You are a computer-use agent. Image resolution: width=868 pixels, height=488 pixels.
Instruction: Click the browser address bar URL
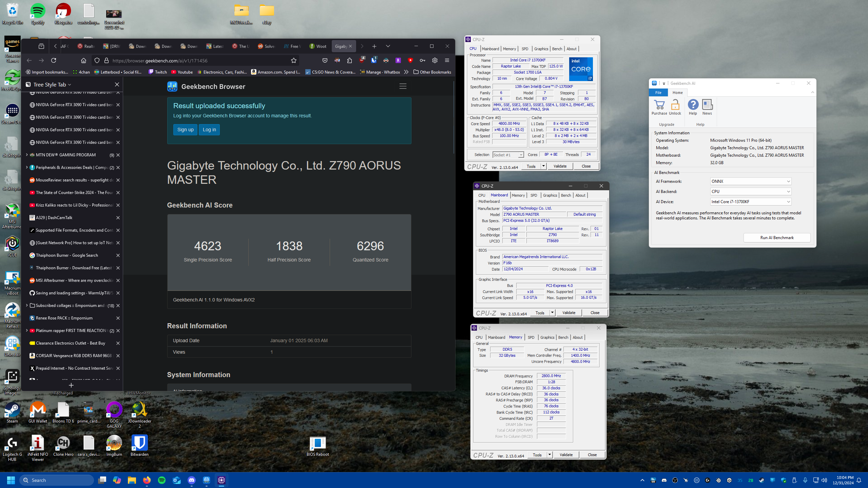[x=160, y=61]
